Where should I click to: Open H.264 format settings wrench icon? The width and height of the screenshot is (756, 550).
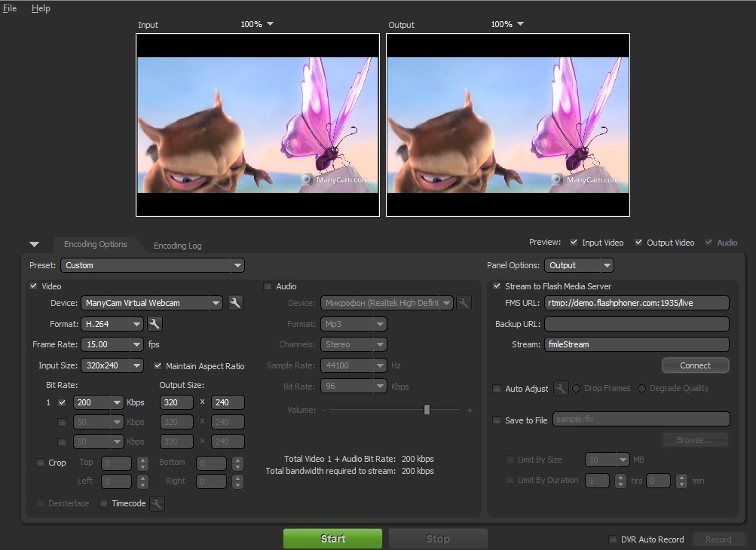[x=155, y=324]
